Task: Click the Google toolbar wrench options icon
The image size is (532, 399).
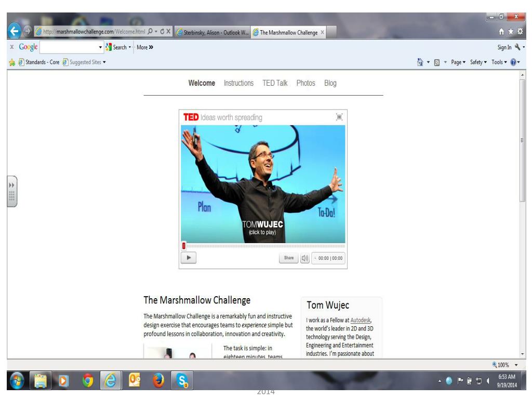Action: coord(517,47)
